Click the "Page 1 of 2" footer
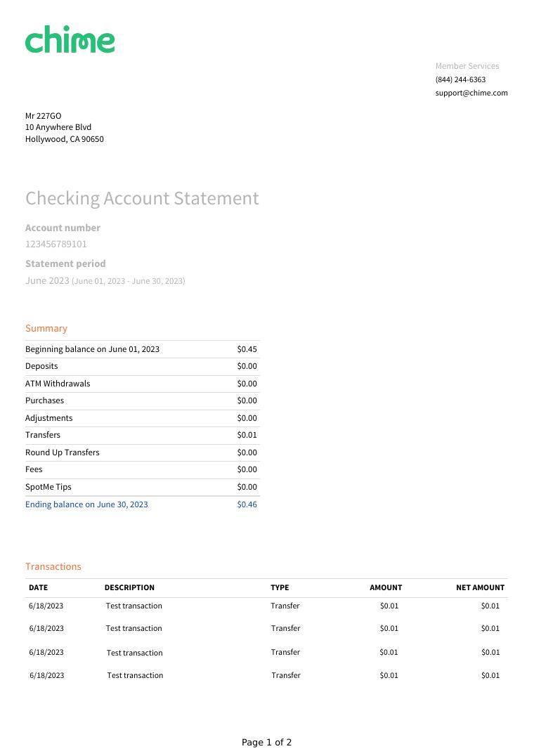The width and height of the screenshot is (534, 756). (x=266, y=743)
